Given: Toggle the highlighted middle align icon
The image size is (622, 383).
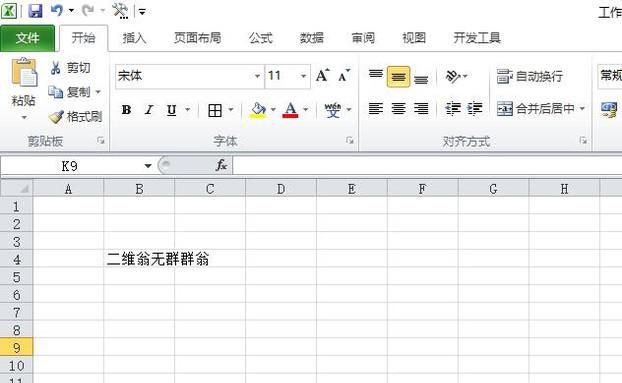Looking at the screenshot, I should tap(398, 77).
